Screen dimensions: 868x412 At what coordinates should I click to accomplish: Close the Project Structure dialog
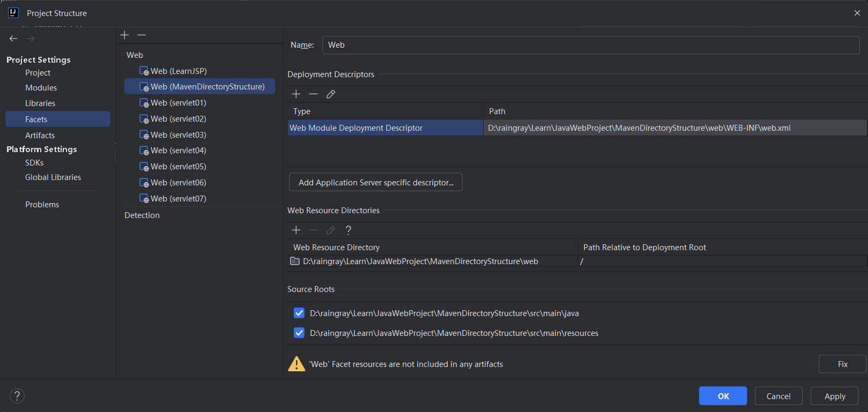tap(857, 13)
